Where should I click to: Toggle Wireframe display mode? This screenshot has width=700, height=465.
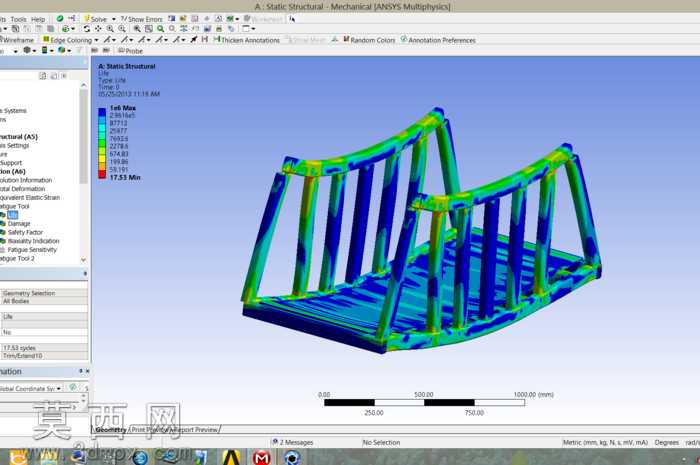[17, 40]
